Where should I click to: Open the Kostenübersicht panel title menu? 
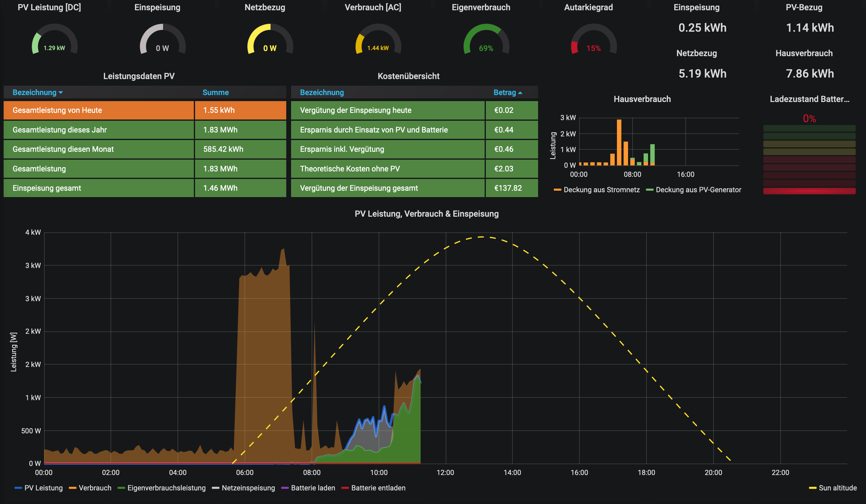(408, 76)
